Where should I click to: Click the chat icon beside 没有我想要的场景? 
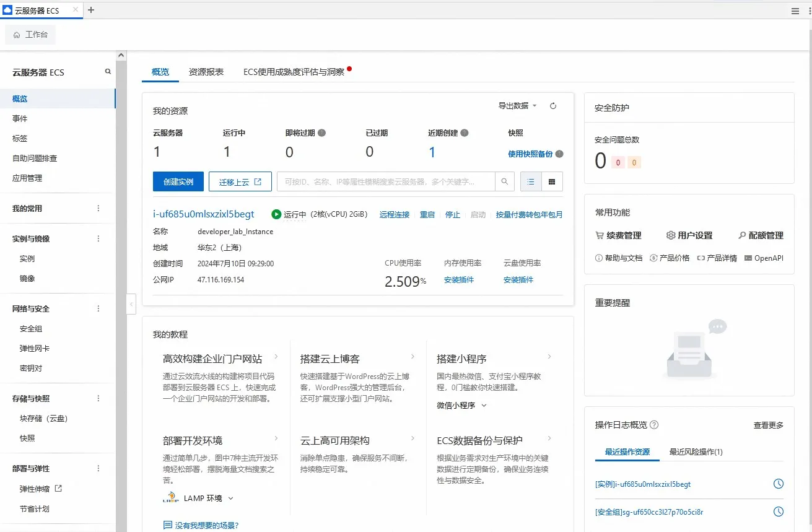pos(167,525)
